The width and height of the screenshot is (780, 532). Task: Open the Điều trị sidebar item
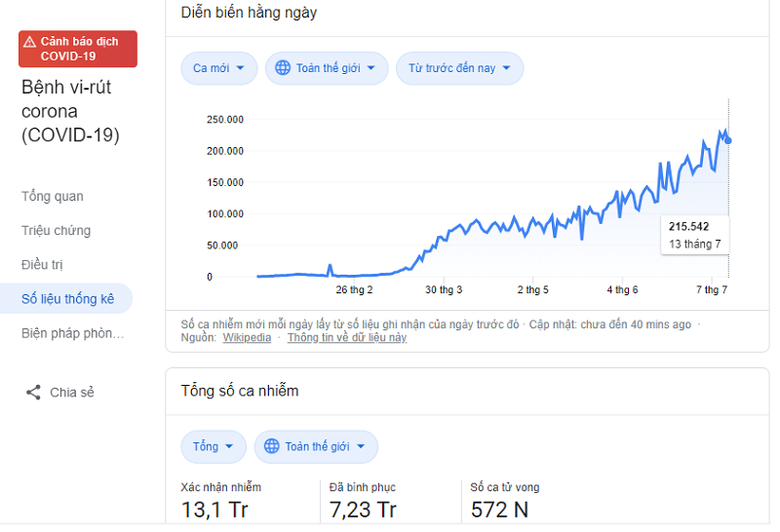pyautogui.click(x=43, y=264)
